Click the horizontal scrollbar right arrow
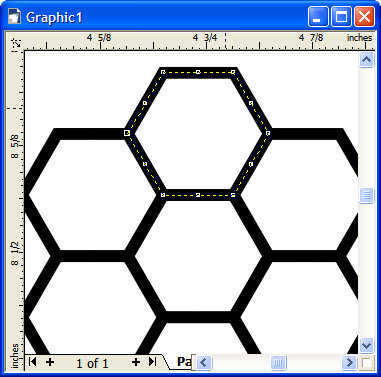This screenshot has width=381, height=377. pyautogui.click(x=349, y=362)
